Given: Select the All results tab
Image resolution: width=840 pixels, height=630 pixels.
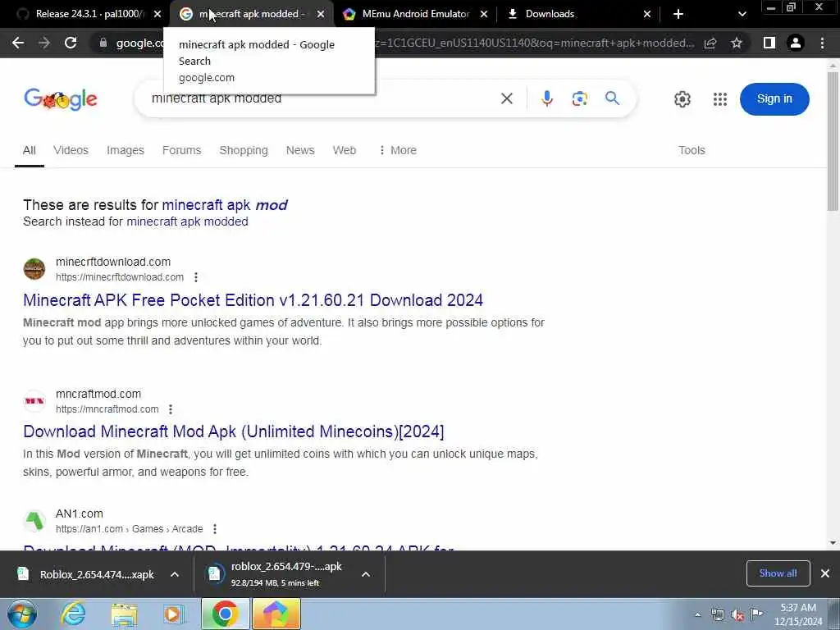Looking at the screenshot, I should 30,151.
